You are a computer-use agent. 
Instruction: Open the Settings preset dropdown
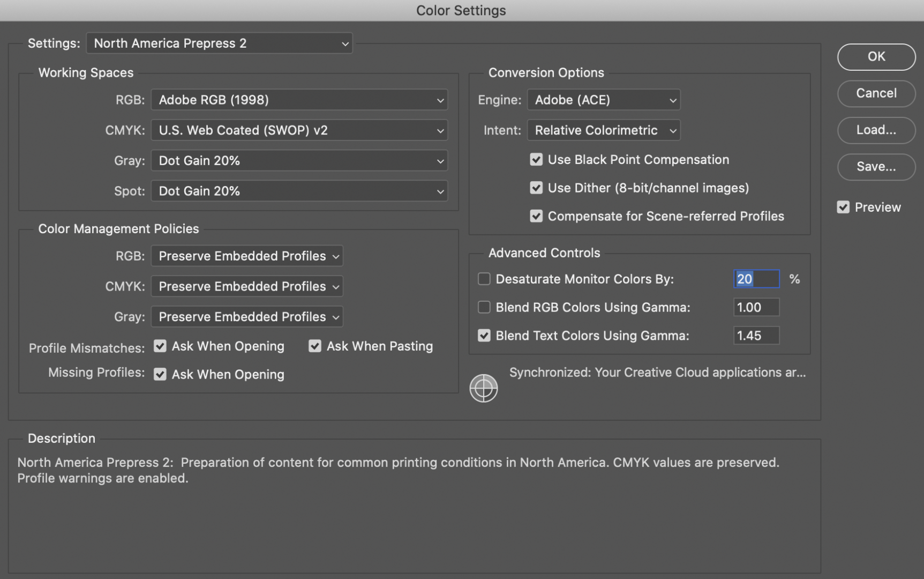[x=219, y=43]
